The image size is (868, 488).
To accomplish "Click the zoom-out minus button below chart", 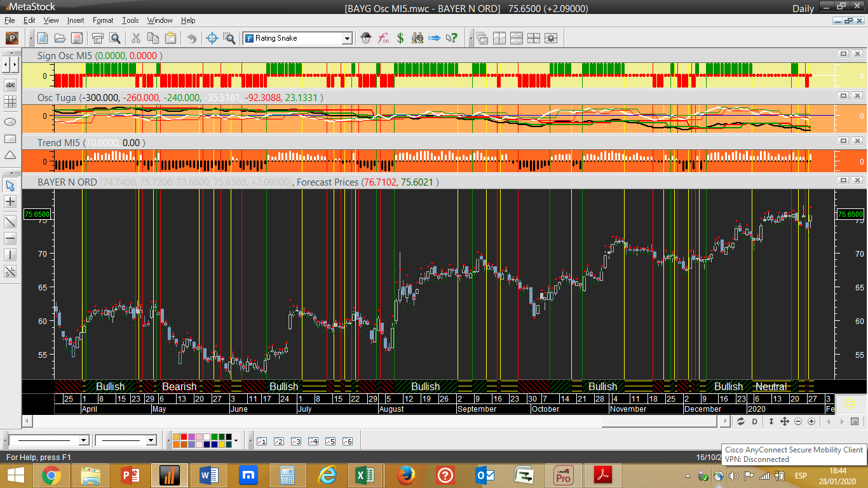I will click(798, 421).
